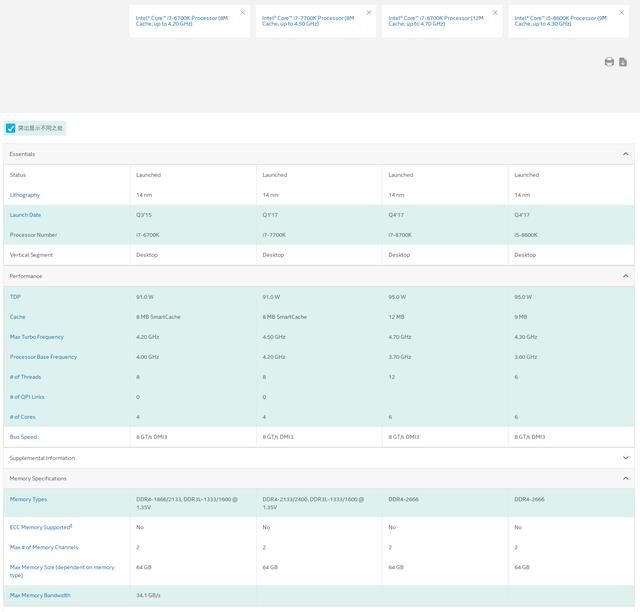The image size is (640, 612).
Task: Click the Max Memory Bandwidth label
Action: pos(40,595)
